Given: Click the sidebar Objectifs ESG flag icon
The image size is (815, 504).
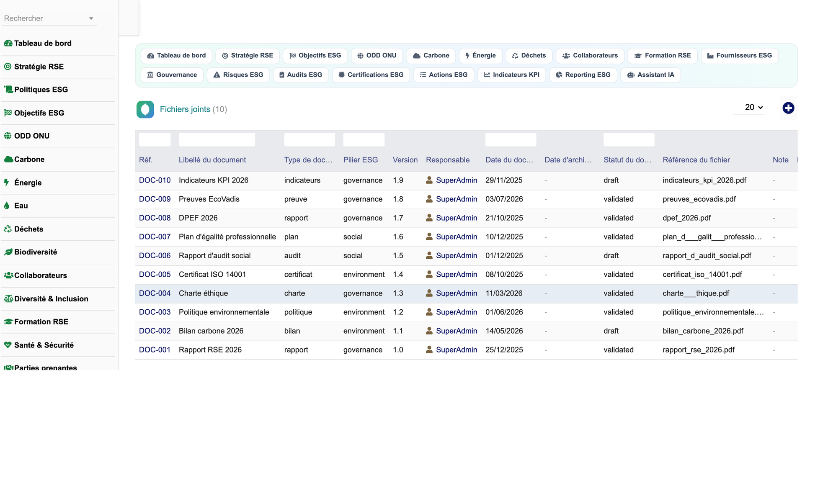Looking at the screenshot, I should (8, 113).
